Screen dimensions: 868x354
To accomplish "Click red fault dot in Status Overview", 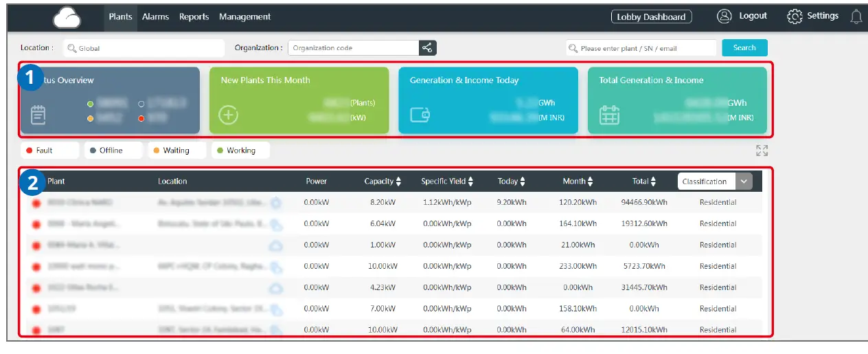I will 141,119.
